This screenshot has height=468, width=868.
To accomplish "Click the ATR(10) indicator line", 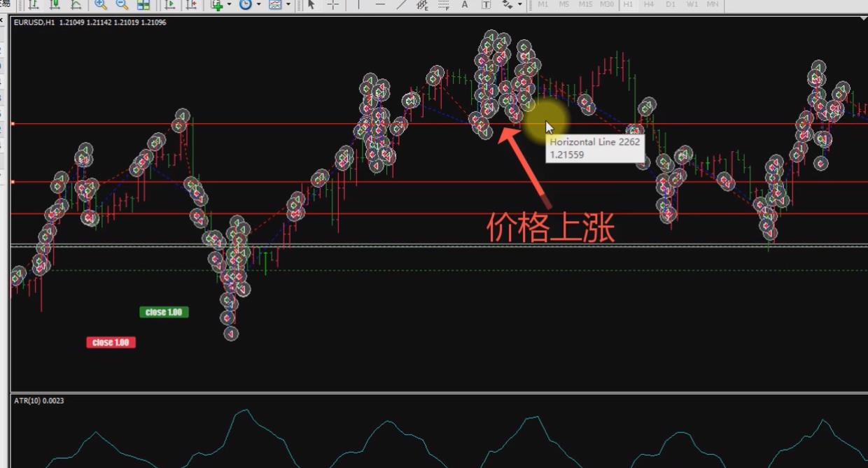I will click(x=245, y=411).
